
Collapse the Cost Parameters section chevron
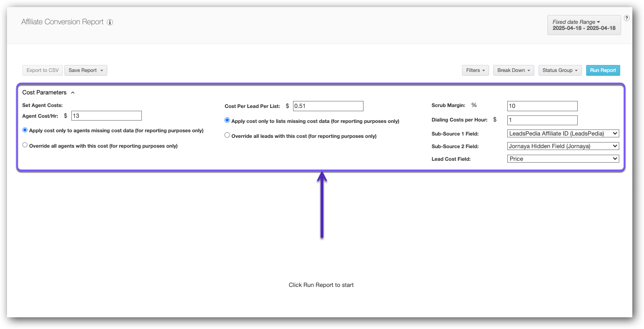(x=73, y=93)
